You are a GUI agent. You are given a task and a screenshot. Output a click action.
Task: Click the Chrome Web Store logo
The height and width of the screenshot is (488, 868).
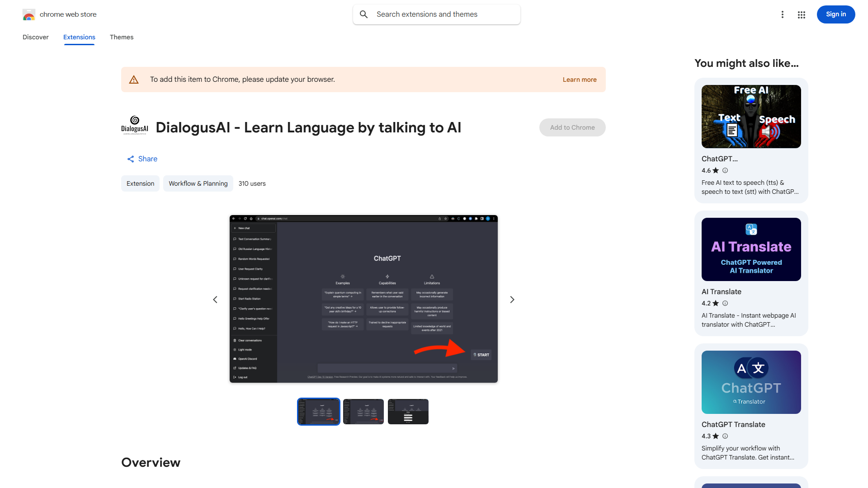coord(29,14)
